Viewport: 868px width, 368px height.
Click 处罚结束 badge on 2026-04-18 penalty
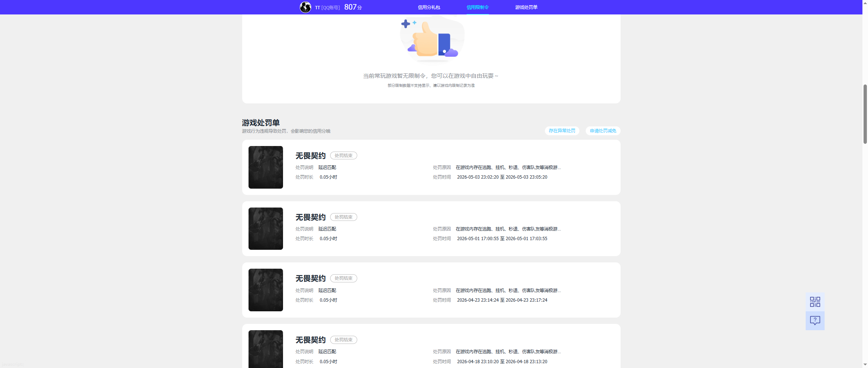(343, 340)
